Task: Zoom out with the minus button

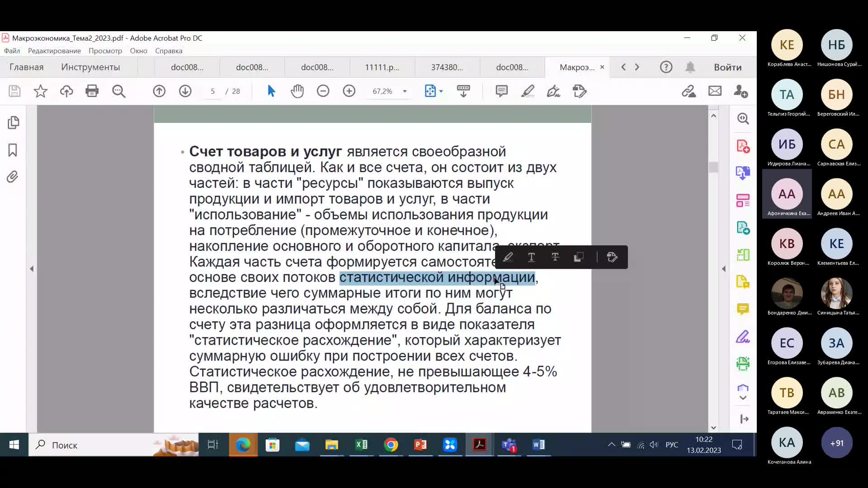Action: 323,91
